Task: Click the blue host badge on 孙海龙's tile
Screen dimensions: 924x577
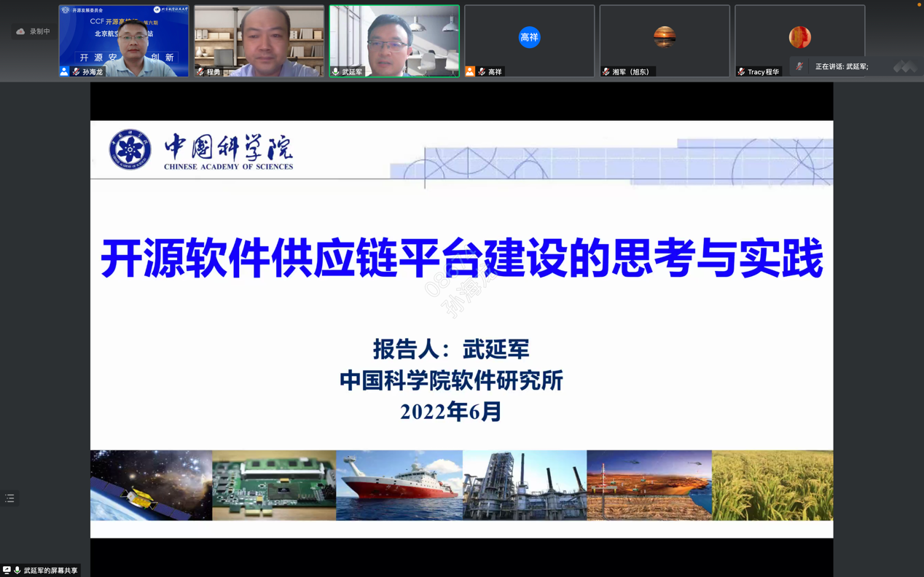Action: [64, 71]
